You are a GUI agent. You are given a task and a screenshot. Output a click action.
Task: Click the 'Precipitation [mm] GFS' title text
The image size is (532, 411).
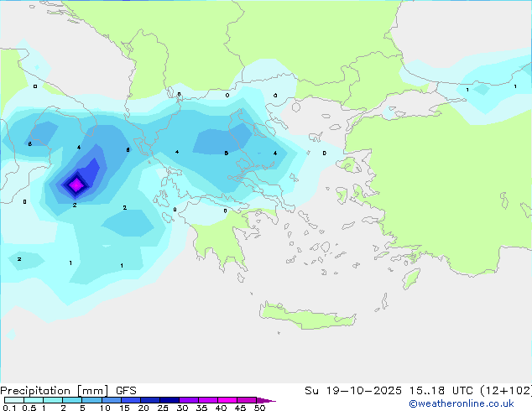pyautogui.click(x=68, y=391)
